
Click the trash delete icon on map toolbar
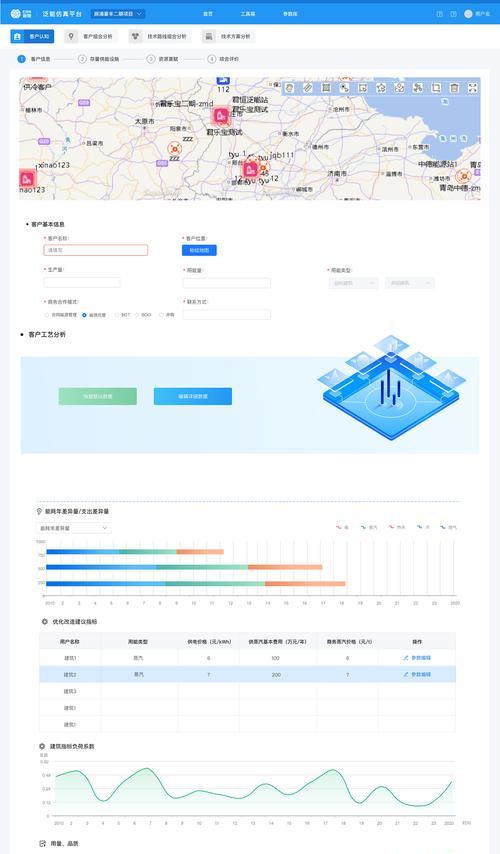[454, 88]
